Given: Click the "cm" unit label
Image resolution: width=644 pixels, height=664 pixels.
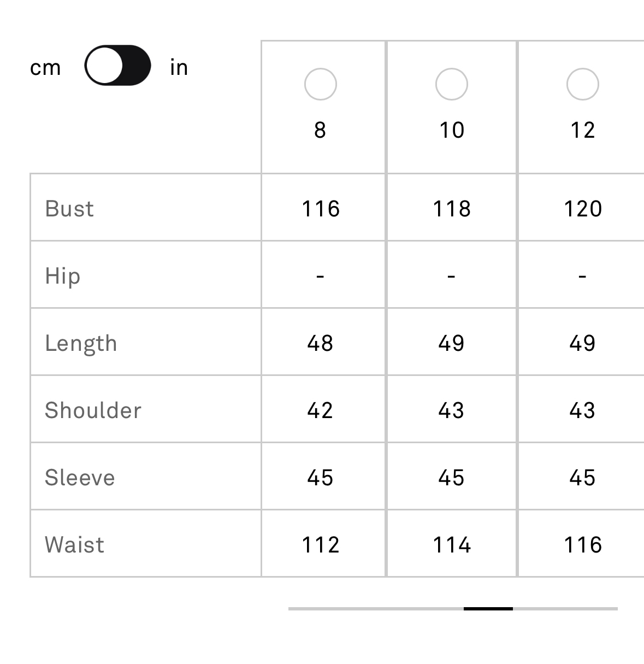Looking at the screenshot, I should [x=45, y=68].
